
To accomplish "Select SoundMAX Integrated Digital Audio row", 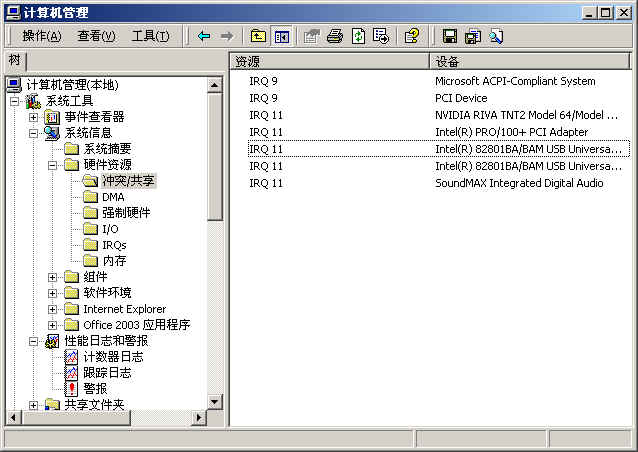I will click(439, 183).
